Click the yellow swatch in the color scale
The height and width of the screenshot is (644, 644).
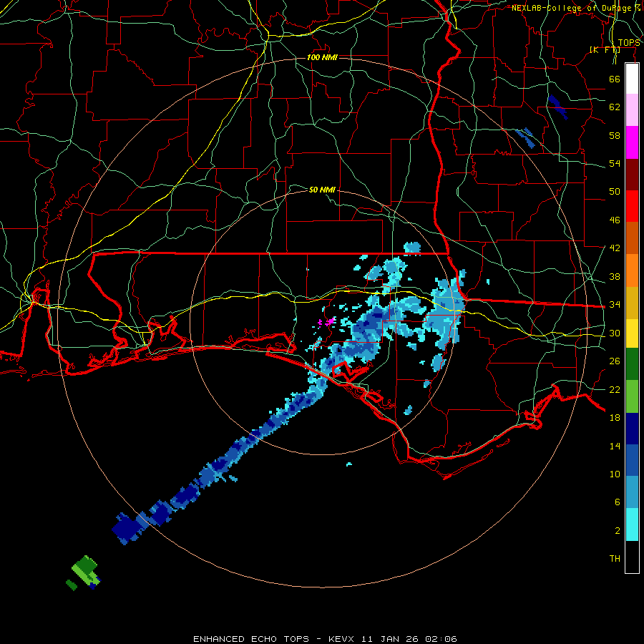[632, 333]
